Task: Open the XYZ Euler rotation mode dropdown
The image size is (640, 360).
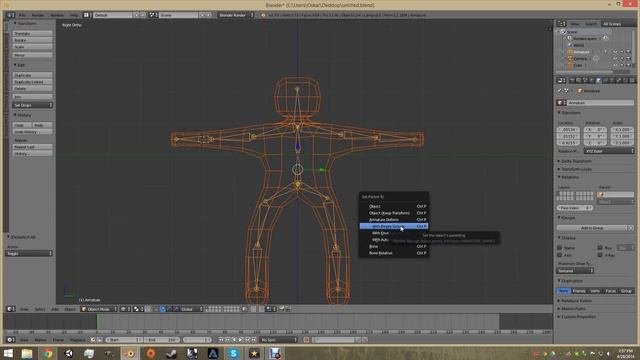Action: click(x=609, y=151)
